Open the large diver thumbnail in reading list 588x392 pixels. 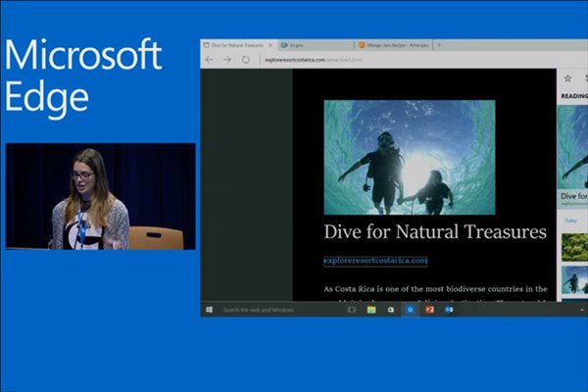pyautogui.click(x=572, y=147)
